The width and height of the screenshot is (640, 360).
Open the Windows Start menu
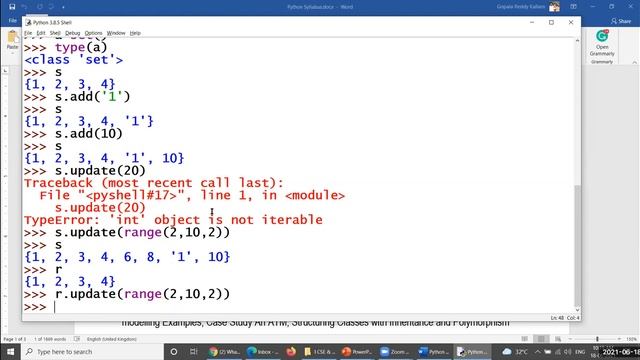pyautogui.click(x=10, y=351)
